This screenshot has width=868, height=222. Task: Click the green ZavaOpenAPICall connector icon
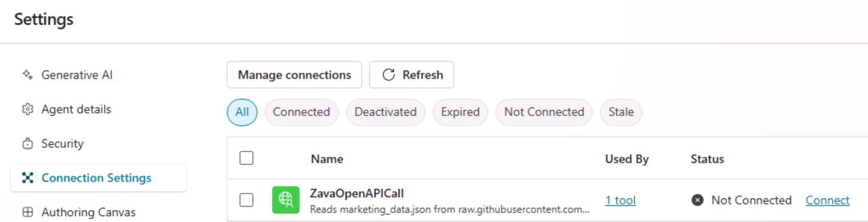[x=285, y=200]
